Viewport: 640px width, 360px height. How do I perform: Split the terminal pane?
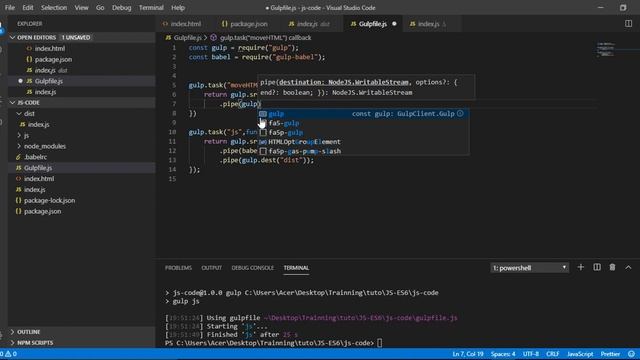point(597,268)
